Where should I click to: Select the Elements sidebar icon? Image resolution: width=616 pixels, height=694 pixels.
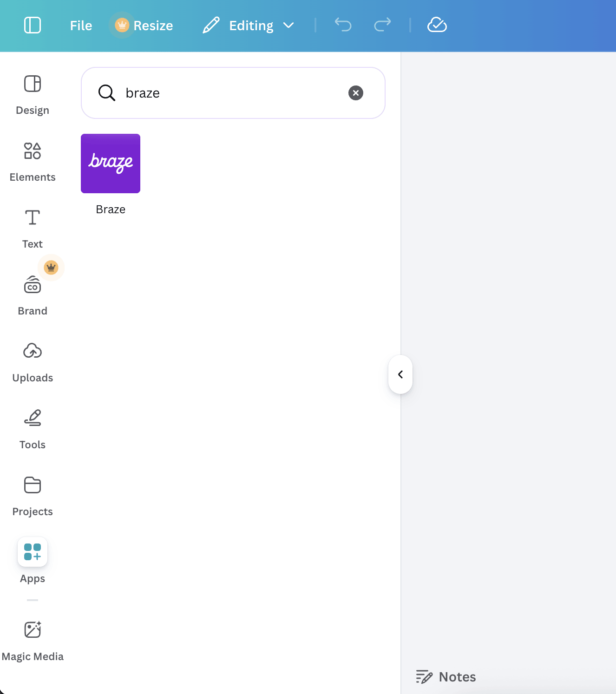click(x=32, y=160)
